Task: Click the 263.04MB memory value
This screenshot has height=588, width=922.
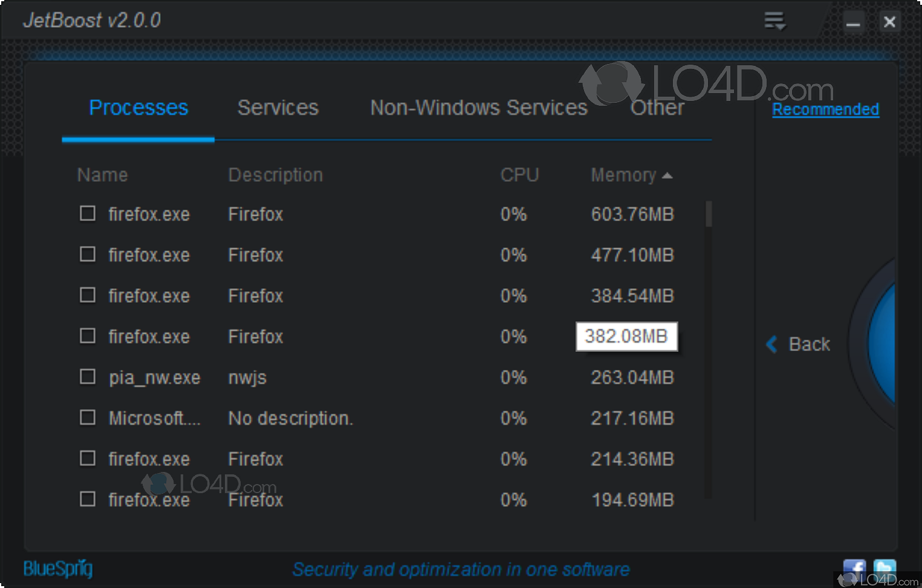Action: pyautogui.click(x=632, y=378)
